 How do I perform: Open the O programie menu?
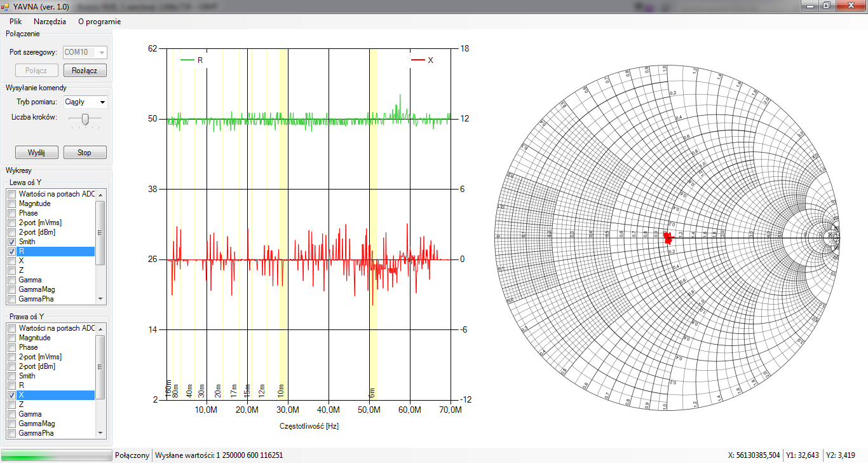click(x=99, y=22)
